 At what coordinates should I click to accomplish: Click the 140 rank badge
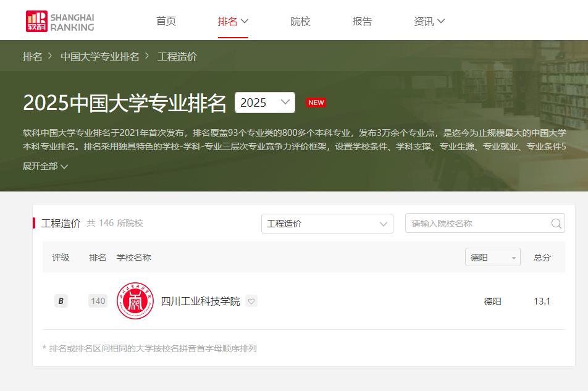coord(98,301)
